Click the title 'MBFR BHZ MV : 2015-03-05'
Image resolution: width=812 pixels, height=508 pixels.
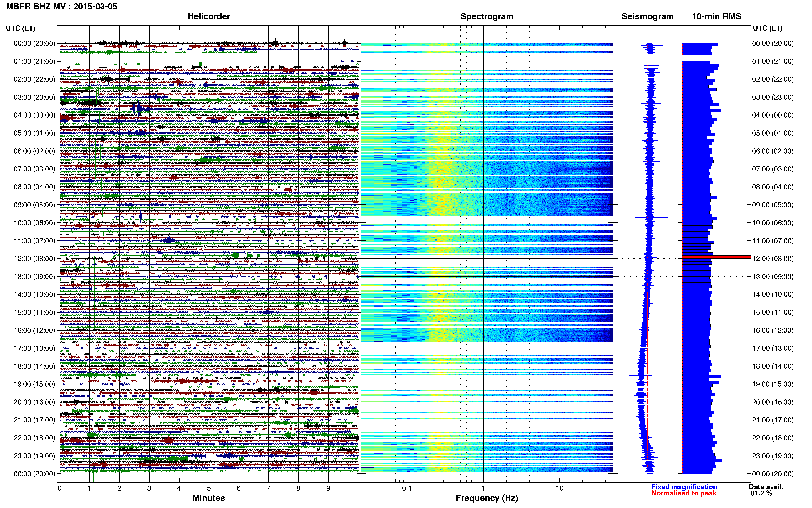coord(61,6)
